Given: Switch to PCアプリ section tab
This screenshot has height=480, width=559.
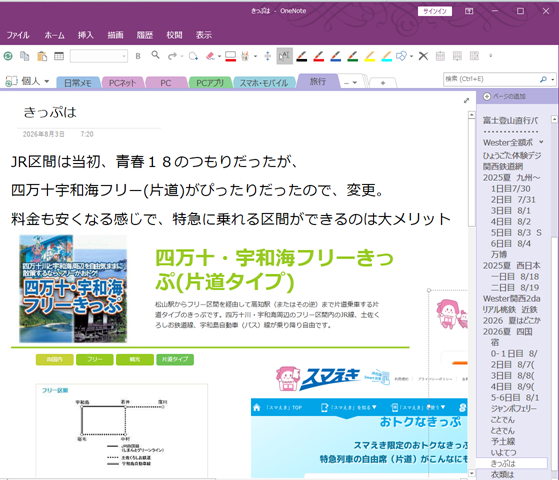Looking at the screenshot, I should pyautogui.click(x=210, y=83).
